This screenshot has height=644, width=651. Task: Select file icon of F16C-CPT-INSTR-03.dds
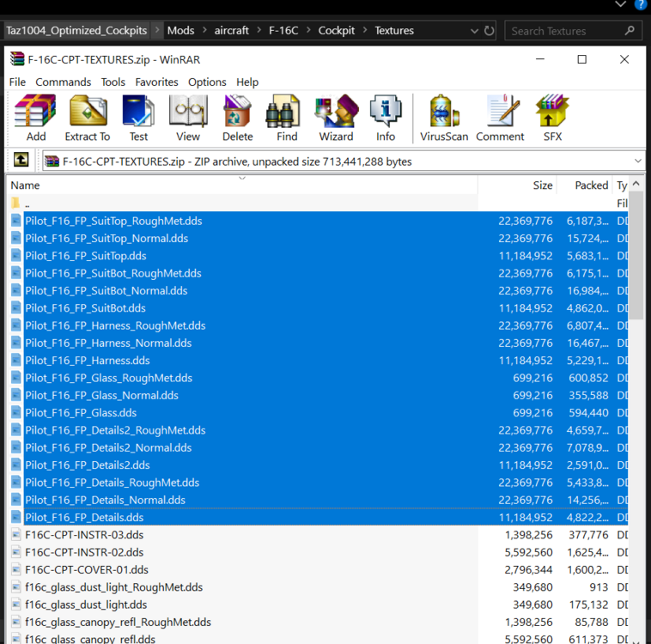point(15,534)
